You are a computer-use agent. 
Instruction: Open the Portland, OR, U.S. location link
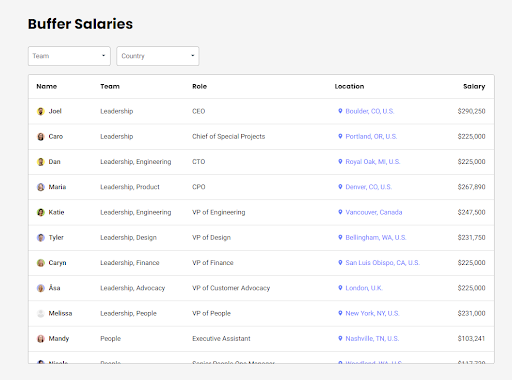[x=371, y=137]
